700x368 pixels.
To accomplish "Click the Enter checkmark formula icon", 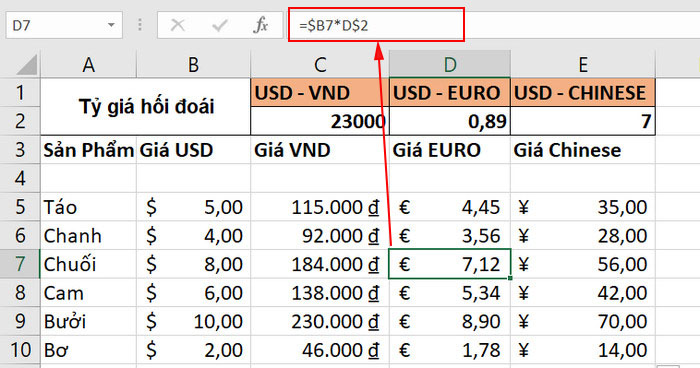I will point(220,25).
